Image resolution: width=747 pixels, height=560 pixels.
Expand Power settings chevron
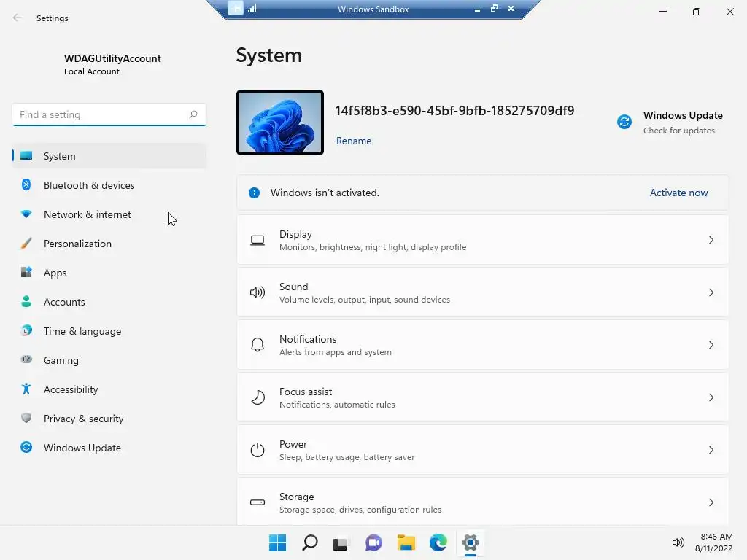point(711,449)
